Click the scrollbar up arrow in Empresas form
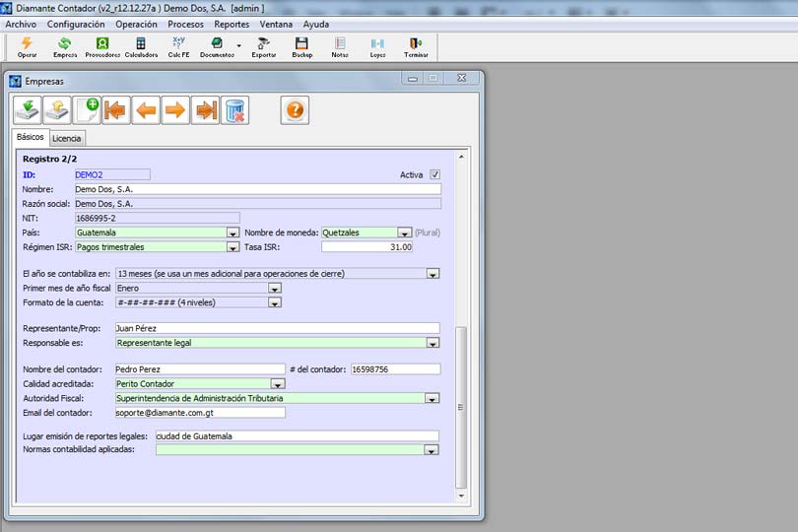This screenshot has height=532, width=798. point(461,157)
